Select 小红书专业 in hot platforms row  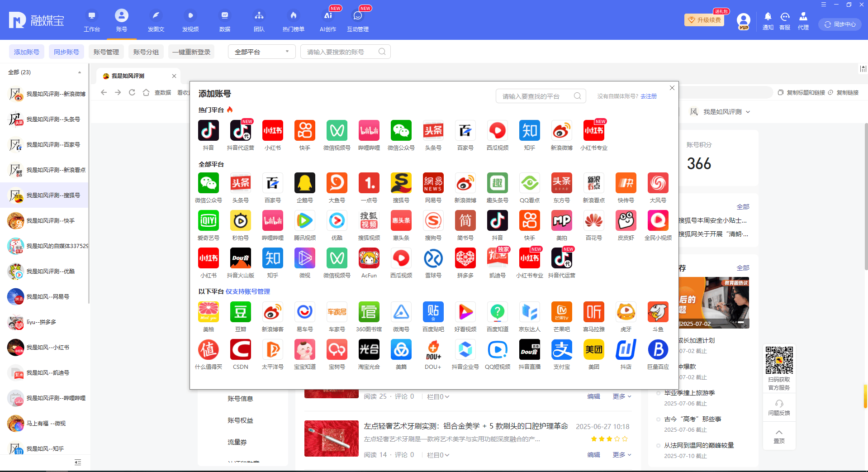click(594, 131)
